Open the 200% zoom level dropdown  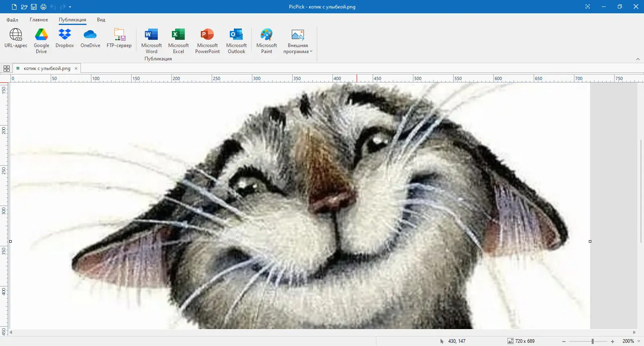tap(631, 341)
